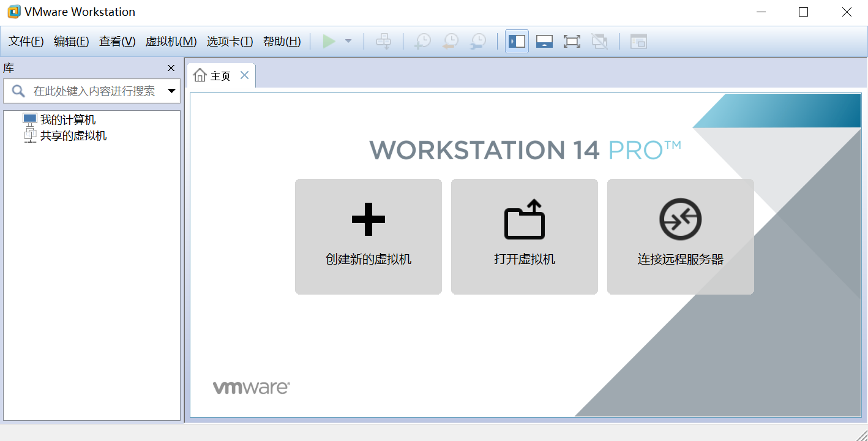Click the Full Screen mode icon
868x441 pixels.
pyautogui.click(x=572, y=42)
